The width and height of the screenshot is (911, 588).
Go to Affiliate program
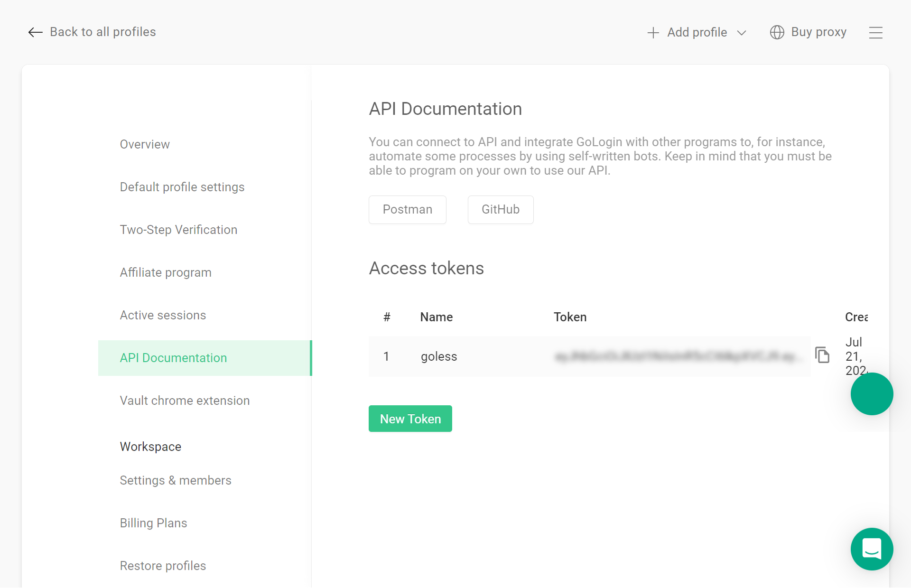[166, 272]
